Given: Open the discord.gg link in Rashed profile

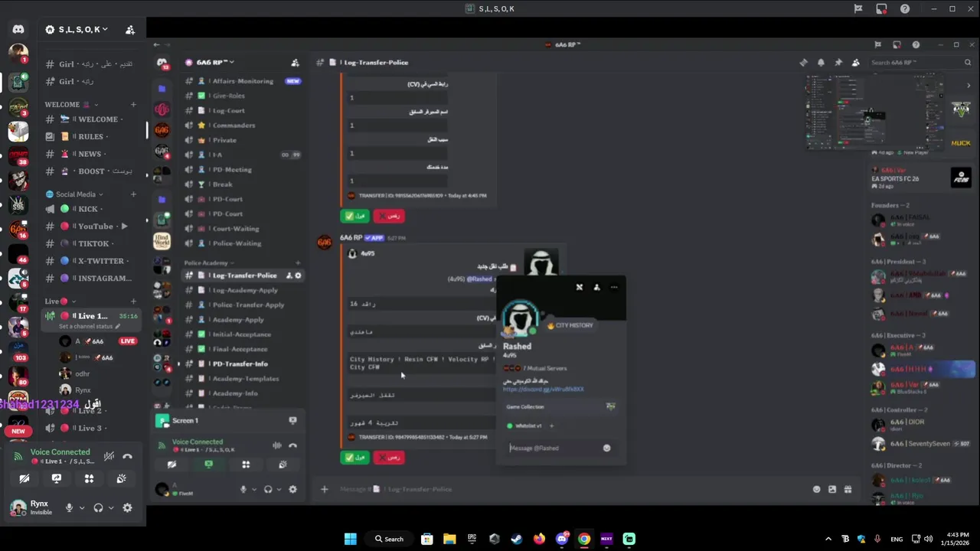Looking at the screenshot, I should 543,389.
